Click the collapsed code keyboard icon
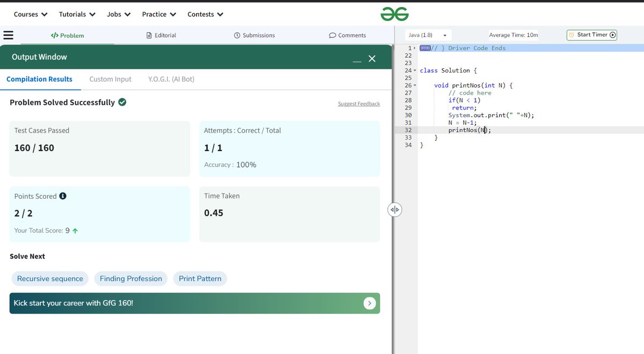The width and height of the screenshot is (644, 354). pos(425,48)
